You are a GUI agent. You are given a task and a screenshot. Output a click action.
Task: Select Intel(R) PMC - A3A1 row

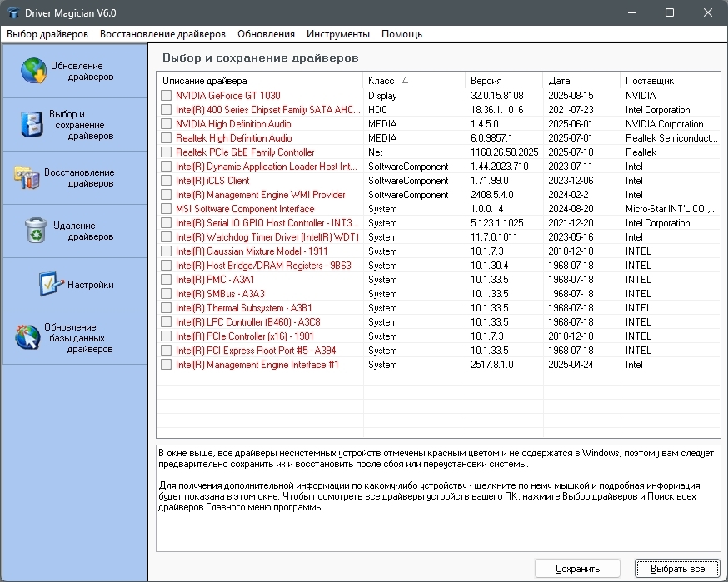pyautogui.click(x=438, y=280)
